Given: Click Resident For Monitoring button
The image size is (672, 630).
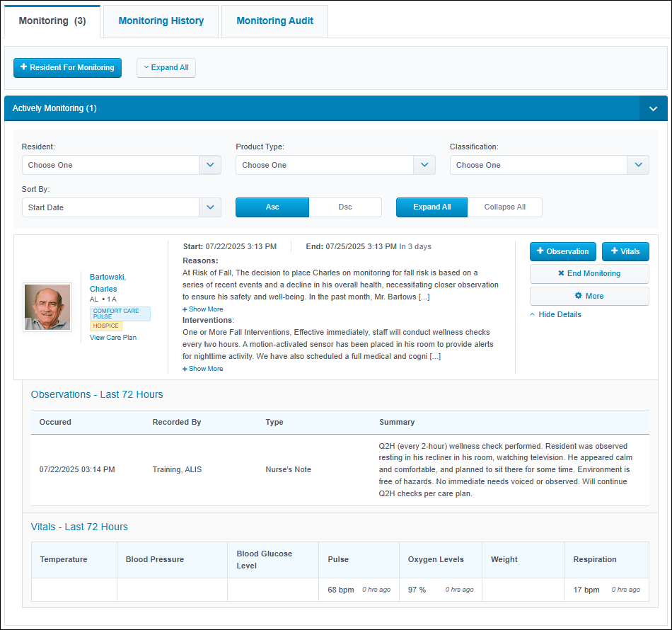Looking at the screenshot, I should 67,68.
